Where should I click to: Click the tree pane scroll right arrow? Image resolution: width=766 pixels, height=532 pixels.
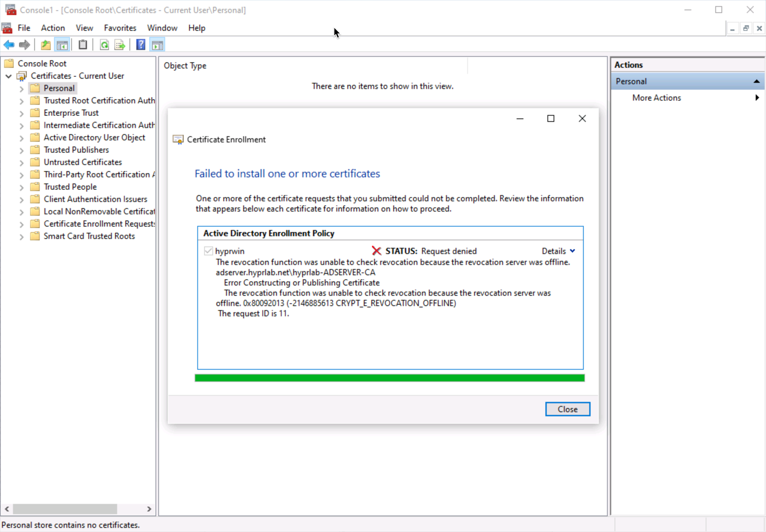[149, 509]
